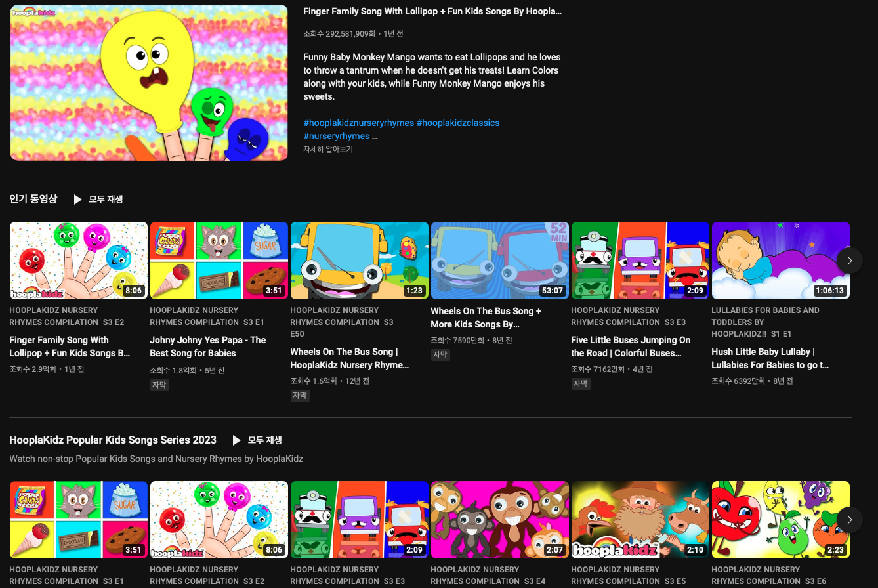Image resolution: width=878 pixels, height=588 pixels.
Task: Open Finger Family Song With Lollipop title in popular row
Action: point(70,346)
